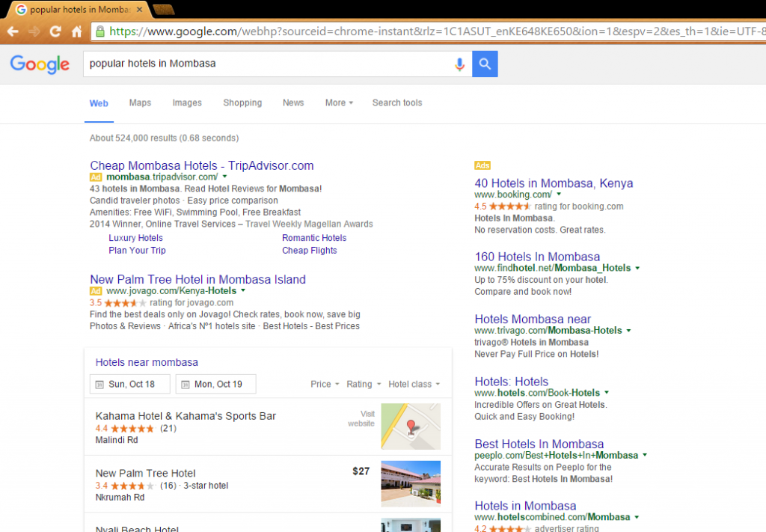Image resolution: width=766 pixels, height=532 pixels.
Task: Click the Google logo
Action: (x=40, y=64)
